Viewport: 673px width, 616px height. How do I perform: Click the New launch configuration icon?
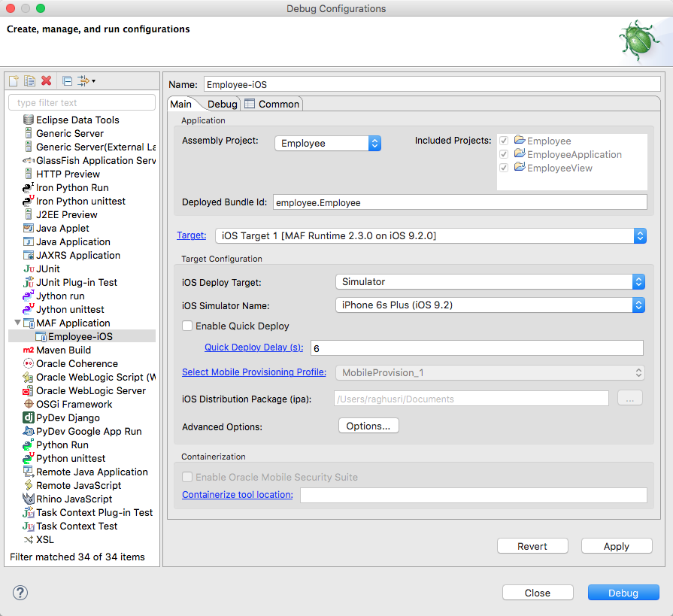[x=14, y=80]
